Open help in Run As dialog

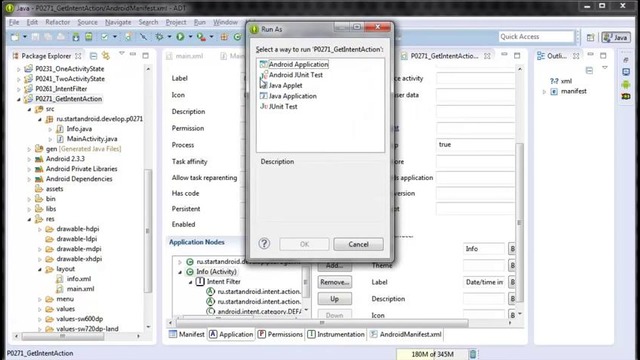pos(264,244)
